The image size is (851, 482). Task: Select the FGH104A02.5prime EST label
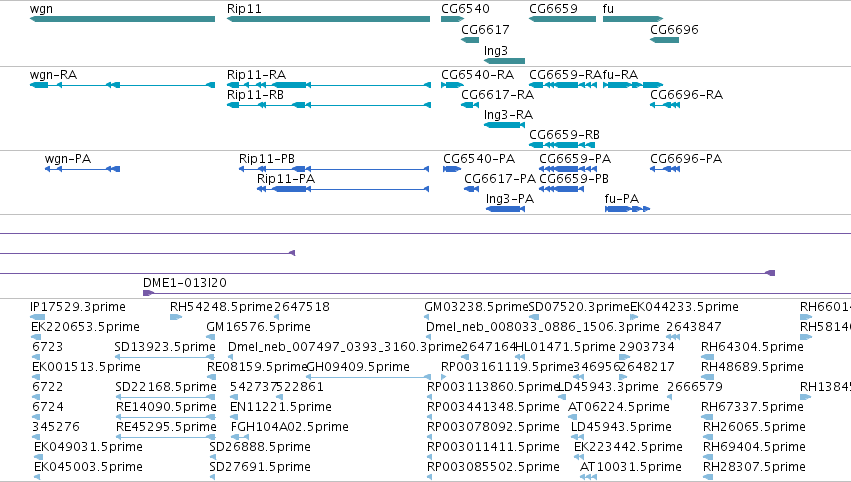(290, 428)
